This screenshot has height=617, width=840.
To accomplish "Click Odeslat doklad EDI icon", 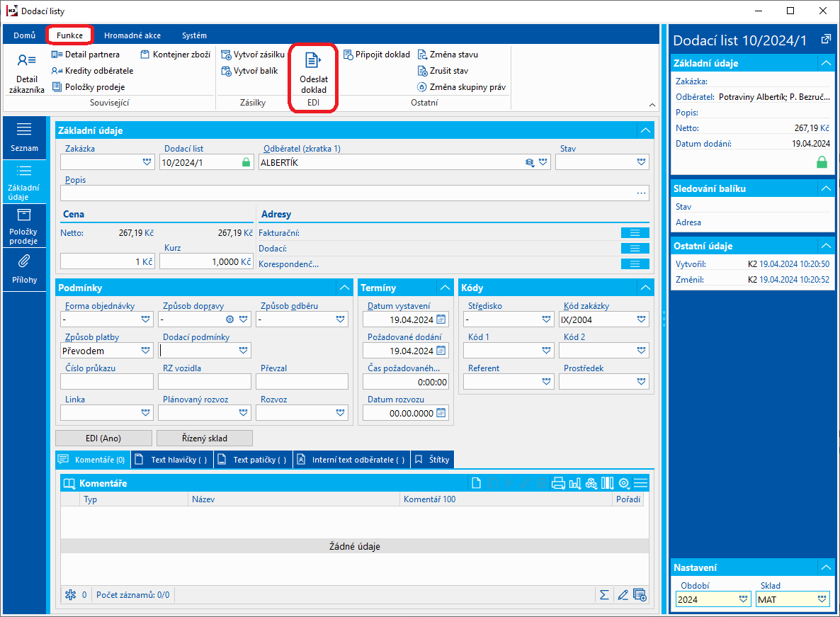I will point(313,72).
